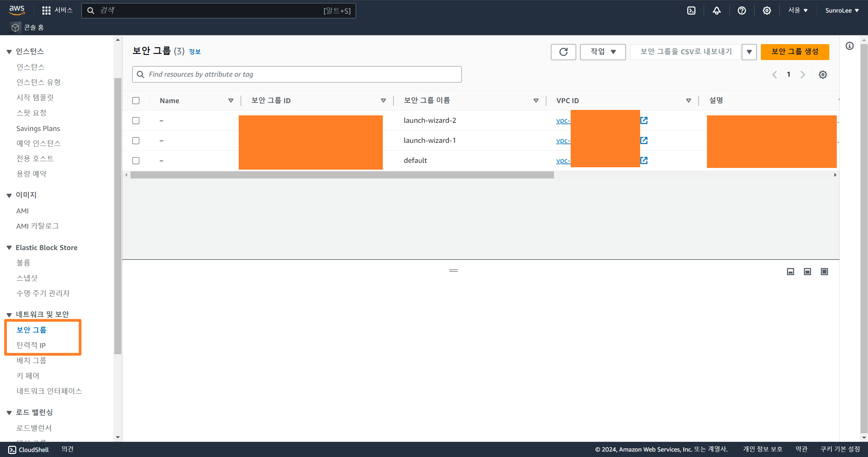Open the 서울 region selector
The height and width of the screenshot is (457, 868).
pos(797,11)
